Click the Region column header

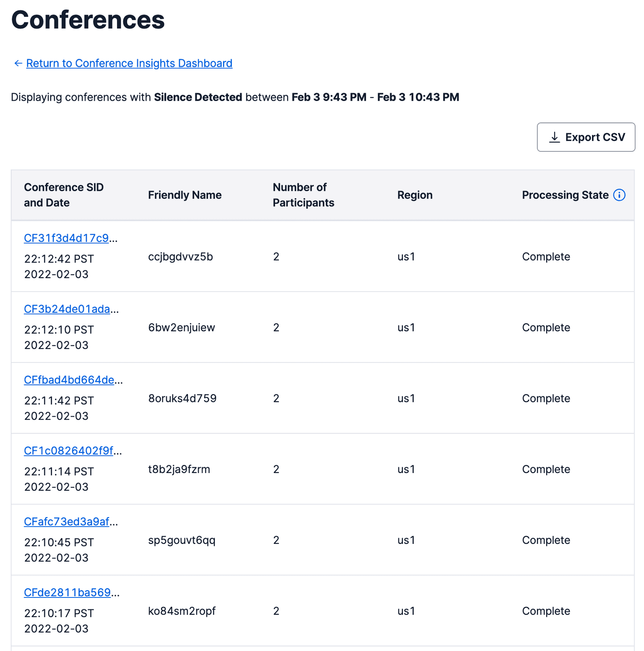415,195
